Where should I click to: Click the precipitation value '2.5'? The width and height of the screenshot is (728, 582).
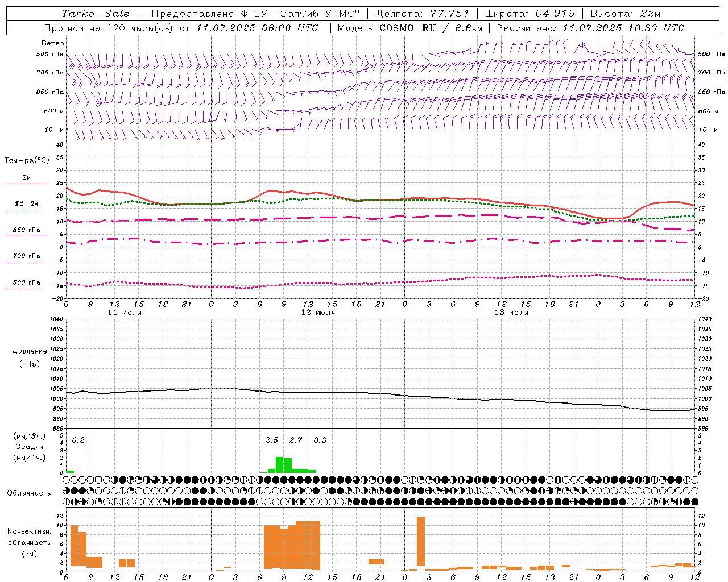coord(272,440)
